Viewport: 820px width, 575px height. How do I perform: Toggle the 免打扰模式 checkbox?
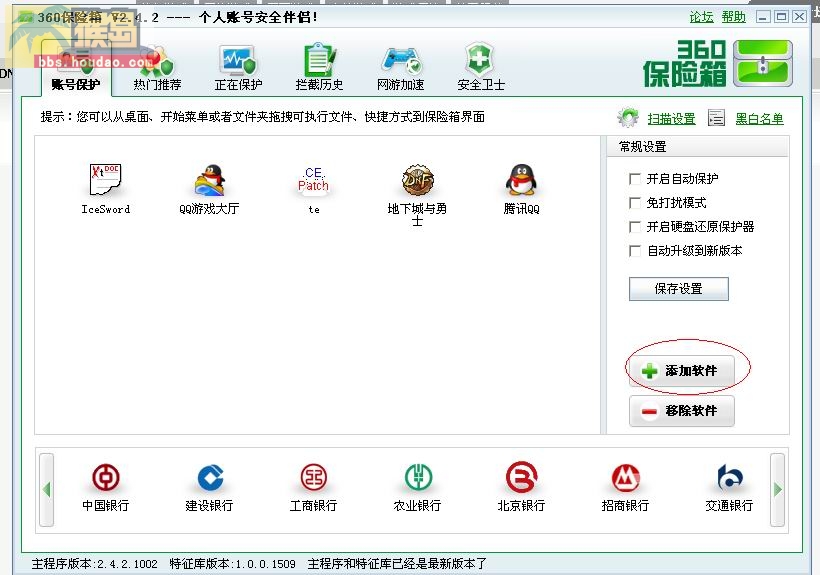(635, 203)
